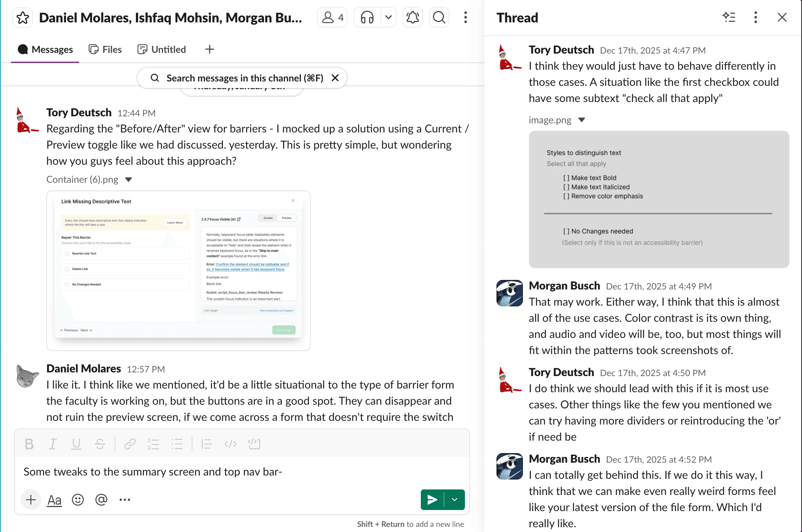Viewport: 802px width, 532px height.
Task: Toggle the Aa formatting display
Action: click(54, 500)
